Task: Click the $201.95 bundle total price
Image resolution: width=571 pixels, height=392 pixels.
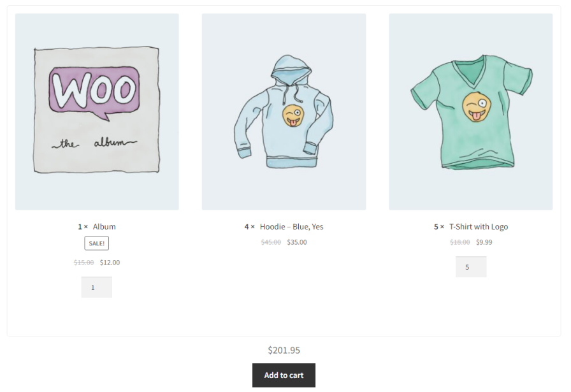Action: pos(284,350)
